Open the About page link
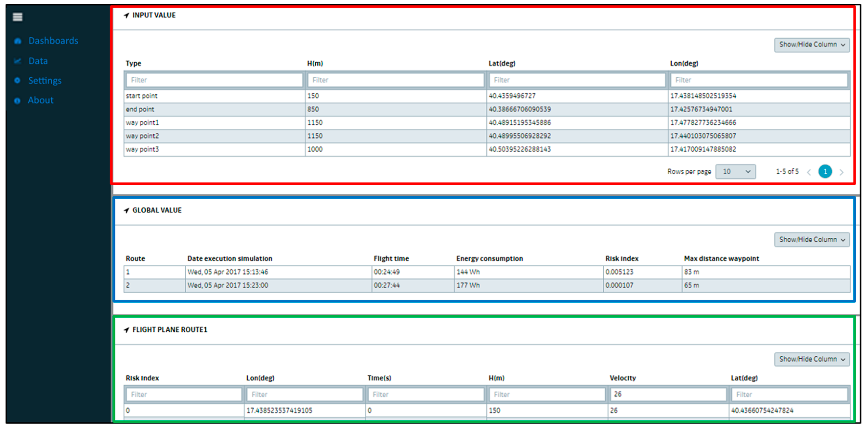The width and height of the screenshot is (868, 429). [x=40, y=100]
